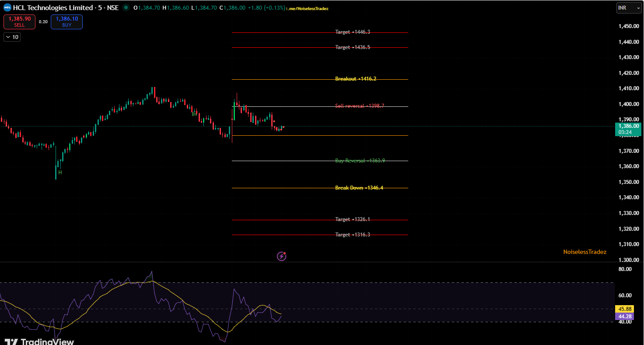Viewport: 644px width, 345px height.
Task: Open the TradingView logo link
Action: pos(39,341)
